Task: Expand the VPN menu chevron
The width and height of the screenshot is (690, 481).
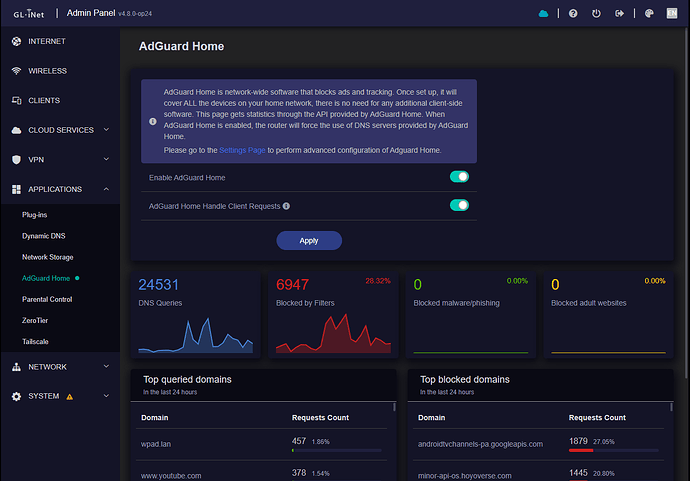Action: (106, 159)
